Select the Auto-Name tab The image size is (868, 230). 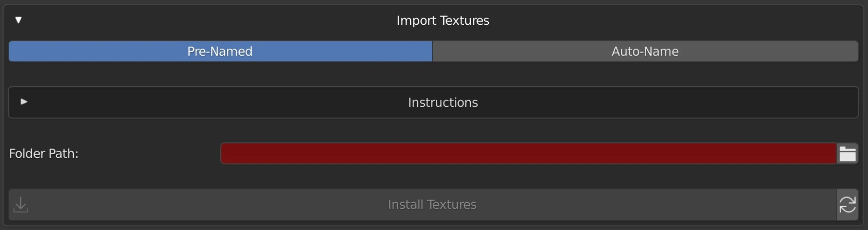[x=645, y=52]
